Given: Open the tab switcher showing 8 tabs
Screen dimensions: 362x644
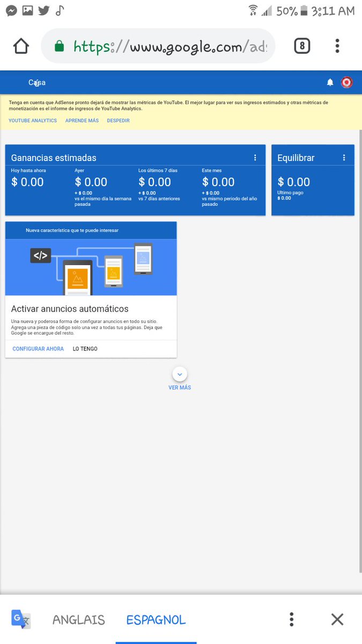Looking at the screenshot, I should coord(302,46).
